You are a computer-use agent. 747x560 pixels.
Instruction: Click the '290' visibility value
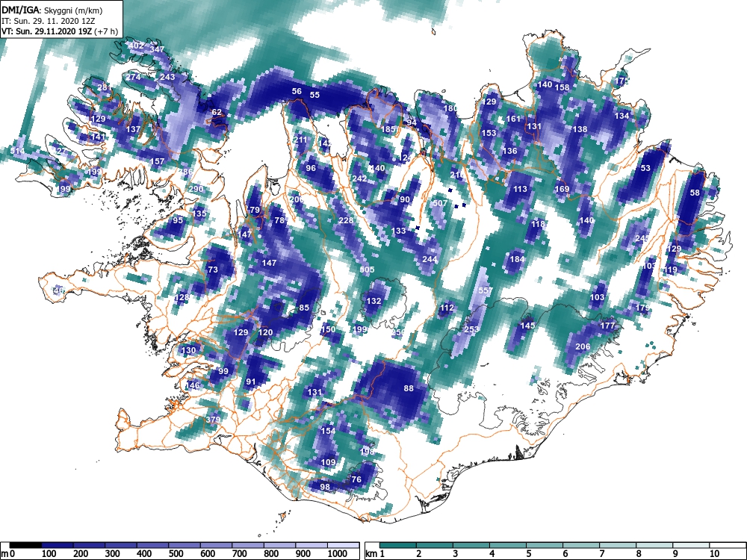pos(196,189)
